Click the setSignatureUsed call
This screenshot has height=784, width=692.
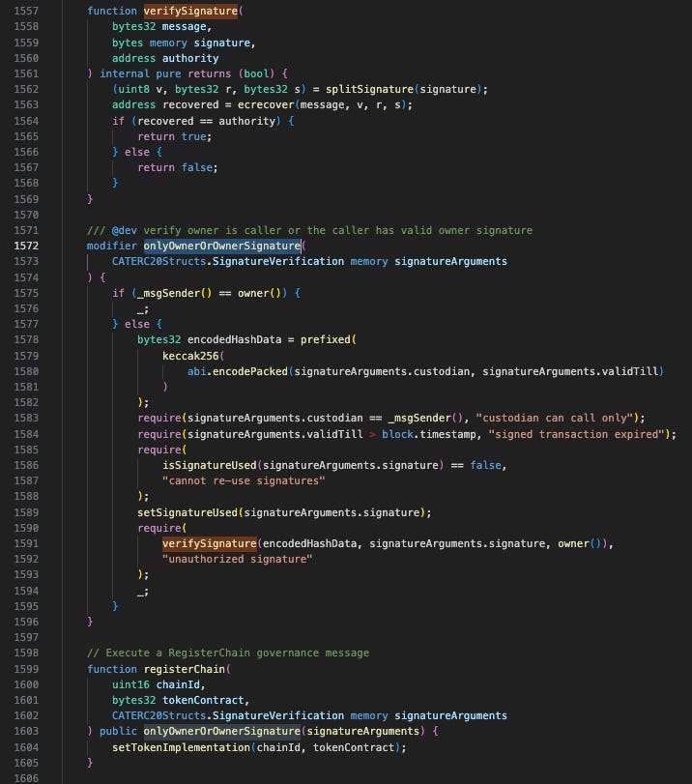(x=187, y=512)
